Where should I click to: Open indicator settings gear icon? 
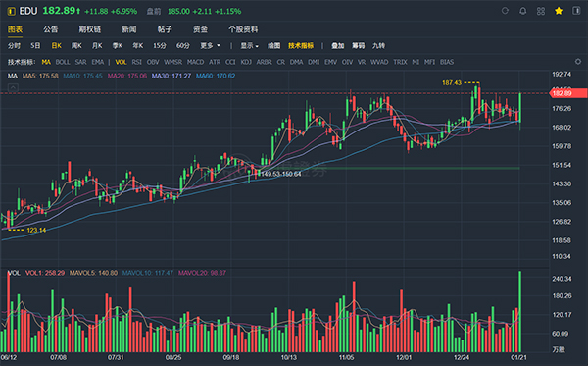578,61
